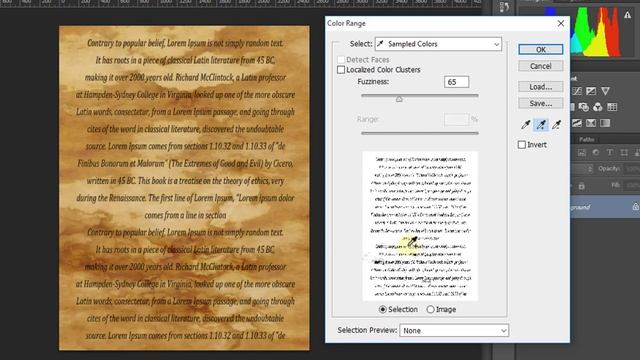This screenshot has width=640, height=360.
Task: Enable Localized Color Clusters checkbox
Action: pyautogui.click(x=341, y=70)
